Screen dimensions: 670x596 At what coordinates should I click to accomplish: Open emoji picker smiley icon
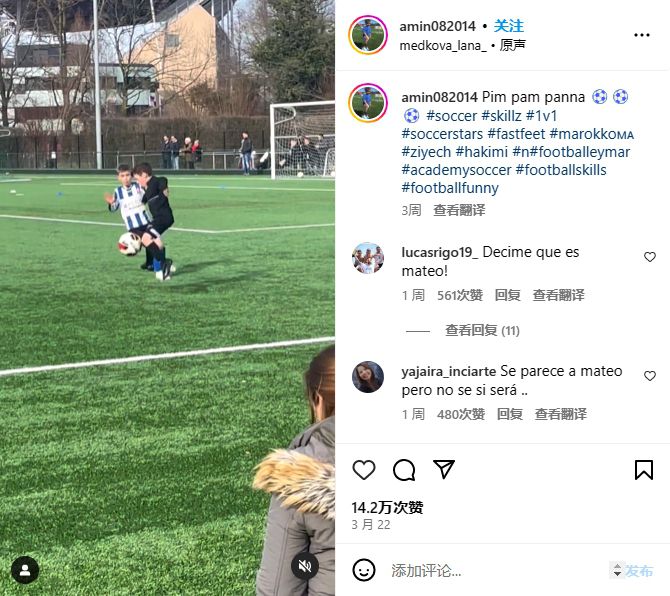[x=364, y=570]
